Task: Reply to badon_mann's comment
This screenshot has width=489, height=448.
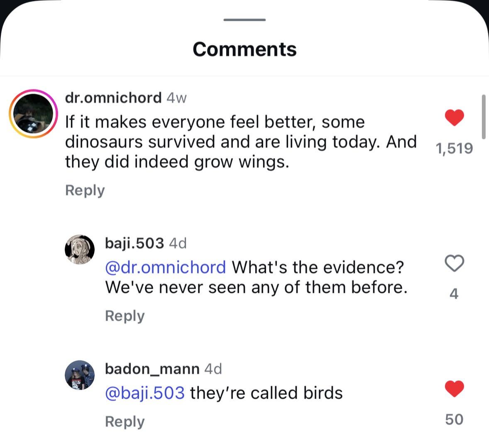Action: click(x=125, y=421)
